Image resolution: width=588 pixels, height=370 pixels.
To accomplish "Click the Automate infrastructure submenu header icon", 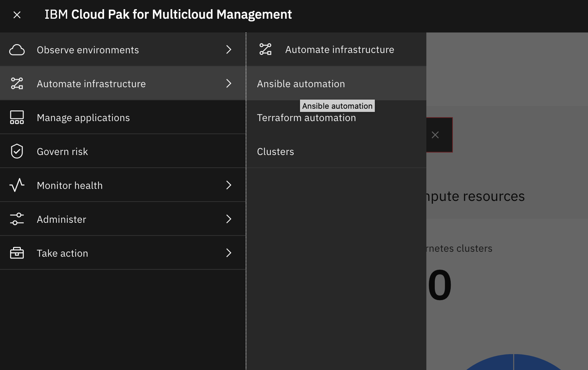I will 265,49.
